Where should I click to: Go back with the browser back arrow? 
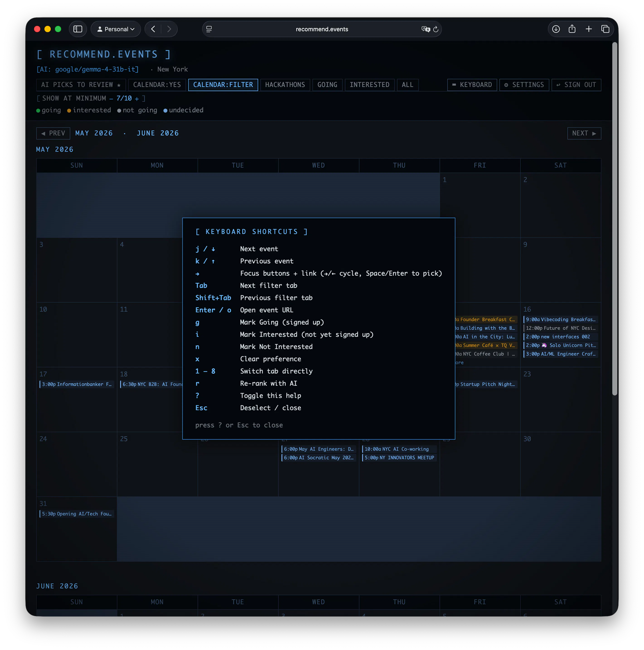pos(153,29)
